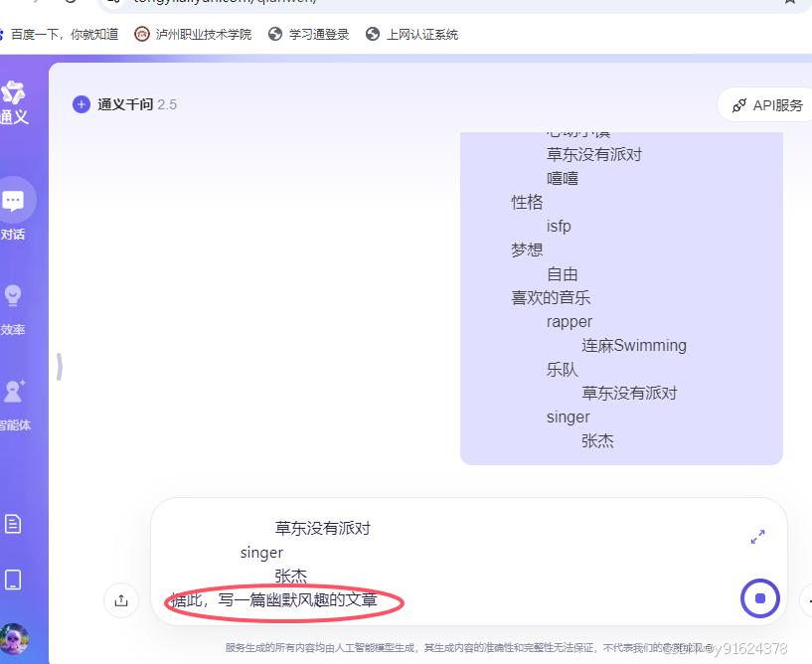Start a new chat with plus icon
812x664 pixels.
[x=81, y=104]
